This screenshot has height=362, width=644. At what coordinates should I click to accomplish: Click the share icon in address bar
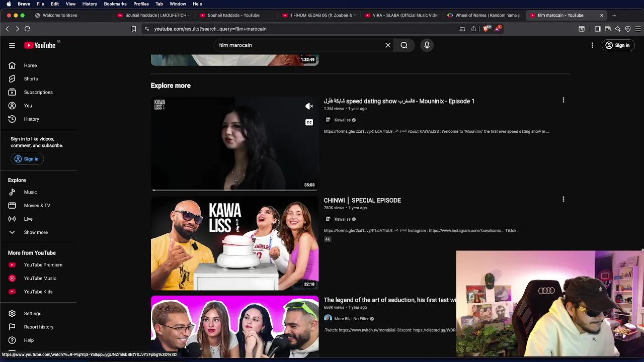click(x=473, y=29)
